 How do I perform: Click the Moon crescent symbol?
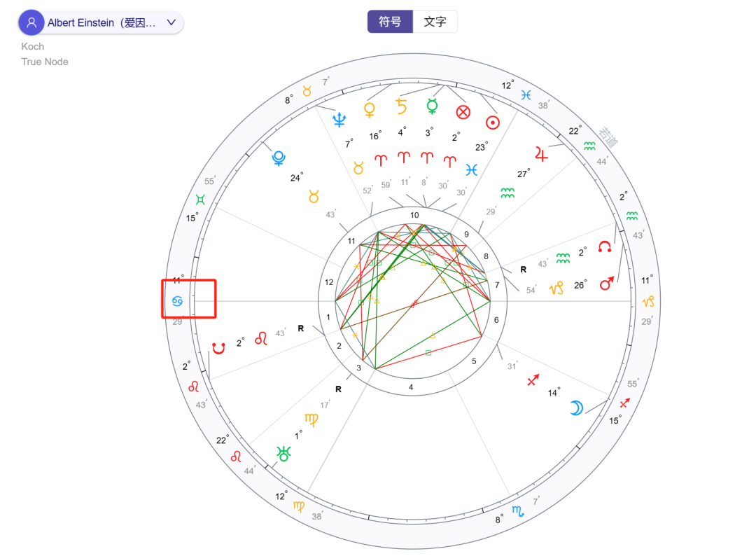pos(575,406)
